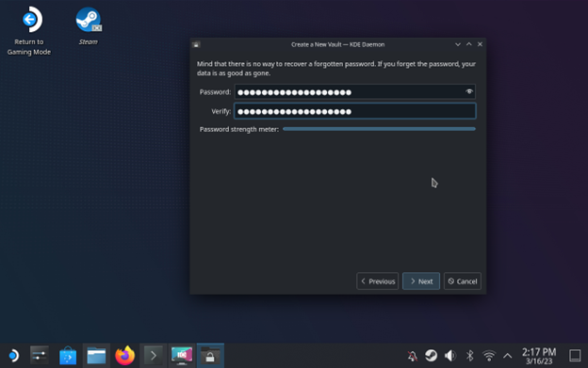Focus the Verify password field
This screenshot has width=588, height=368.
click(354, 111)
